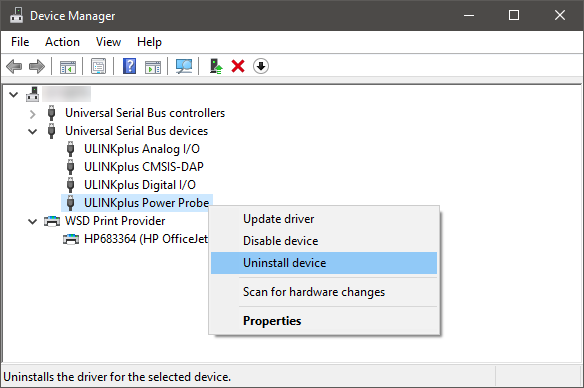Open the File menu
Image resolution: width=584 pixels, height=388 pixels.
(x=20, y=42)
